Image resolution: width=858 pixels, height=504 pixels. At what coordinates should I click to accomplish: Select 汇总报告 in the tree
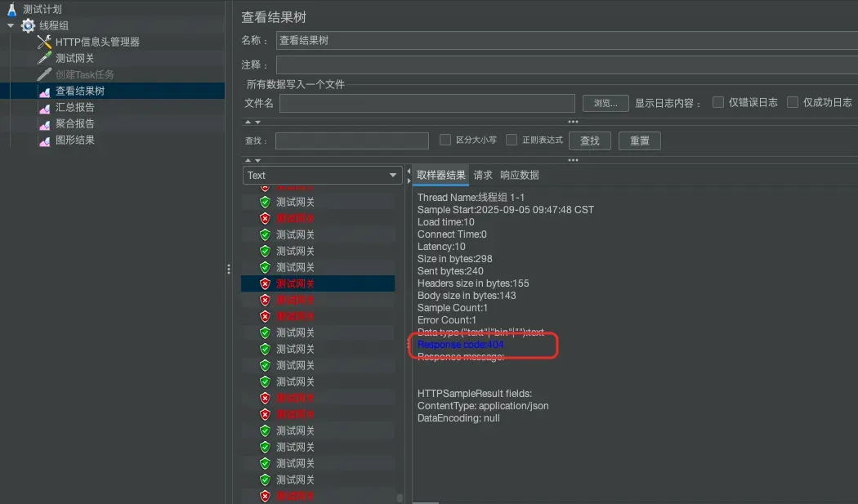(75, 108)
